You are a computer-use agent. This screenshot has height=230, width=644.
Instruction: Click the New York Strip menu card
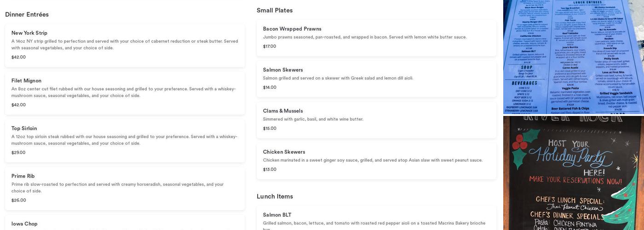click(x=125, y=45)
